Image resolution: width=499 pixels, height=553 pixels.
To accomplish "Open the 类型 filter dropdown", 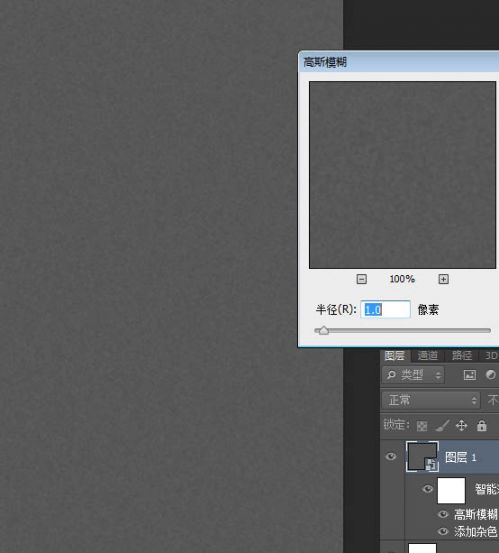I will click(414, 375).
